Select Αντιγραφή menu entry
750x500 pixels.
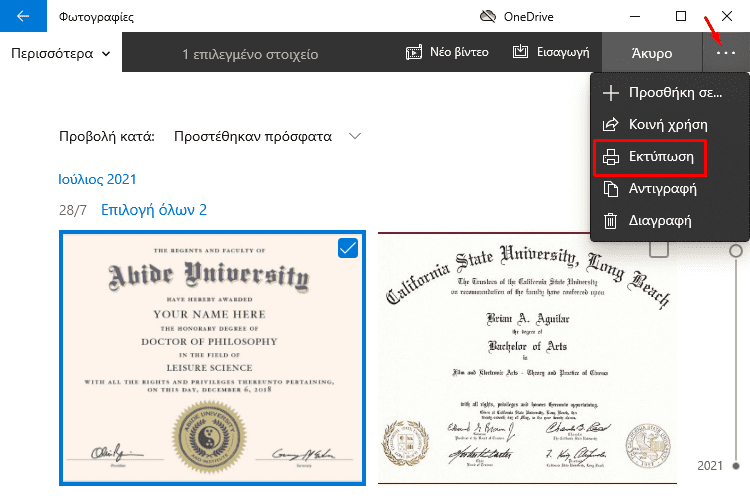(x=670, y=189)
